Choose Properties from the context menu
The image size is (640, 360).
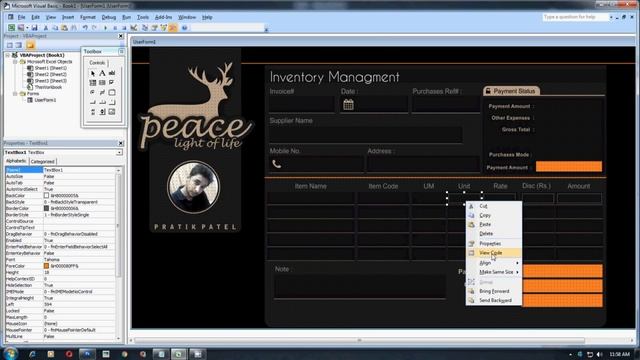pyautogui.click(x=493, y=243)
